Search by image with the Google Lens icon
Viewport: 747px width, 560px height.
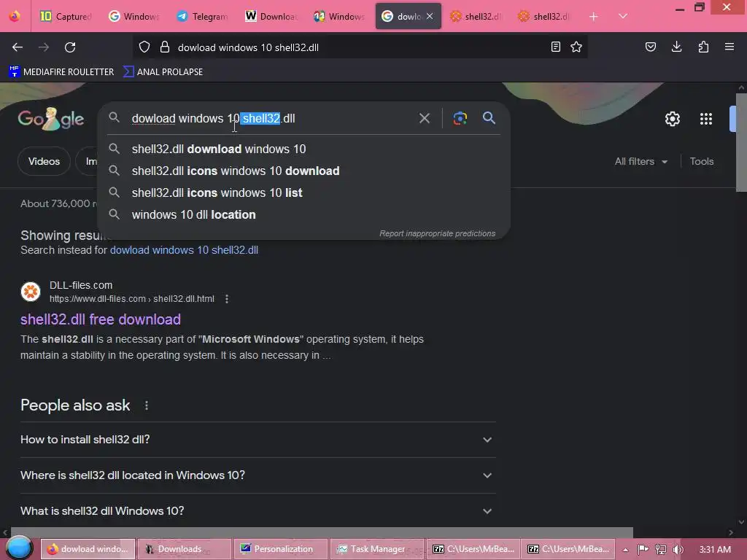coord(460,118)
